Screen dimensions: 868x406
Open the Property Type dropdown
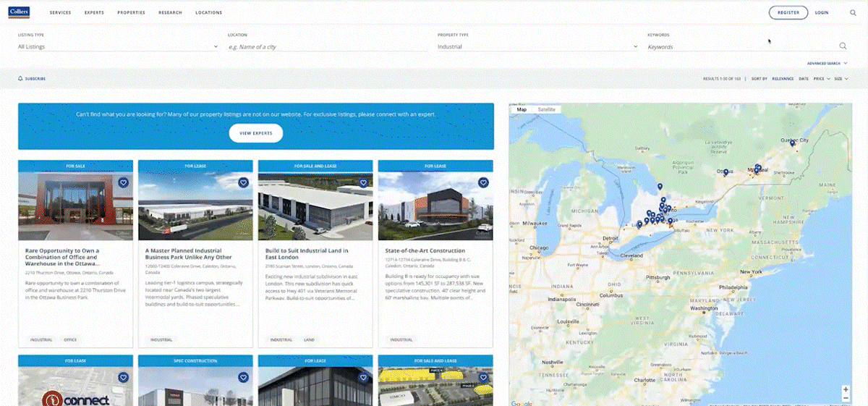537,47
